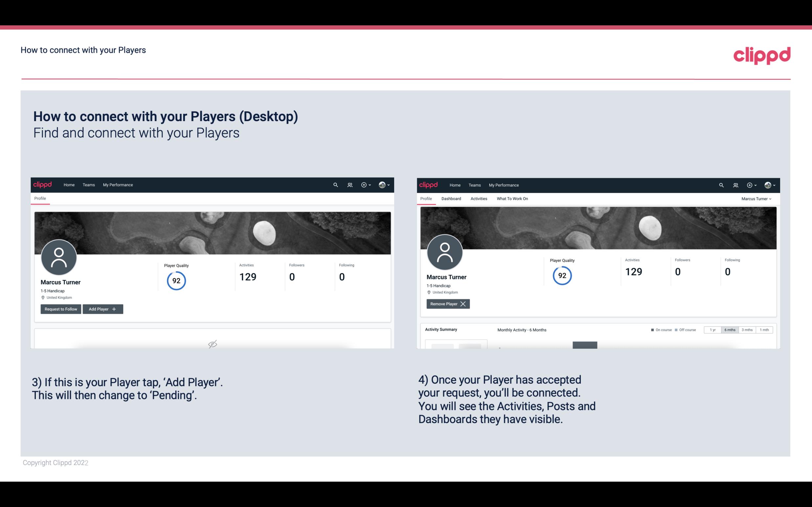812x507 pixels.
Task: Select the '6 mths' activity toggle button
Action: (x=730, y=329)
